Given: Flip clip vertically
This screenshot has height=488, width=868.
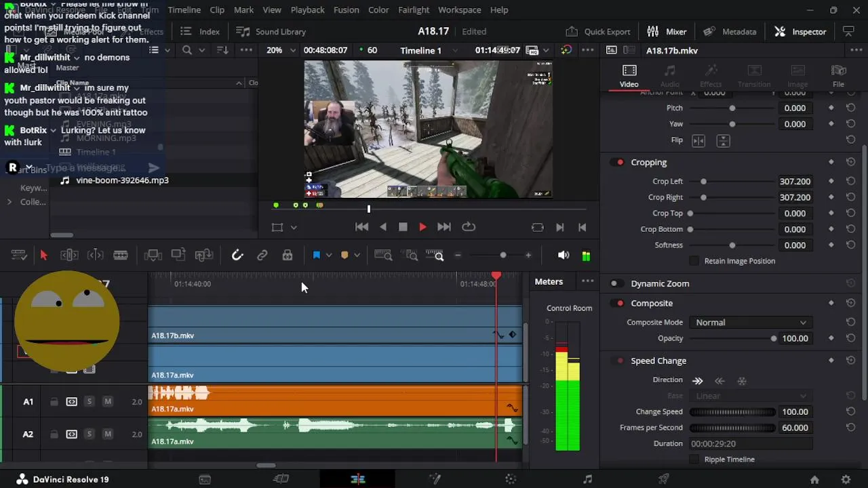Looking at the screenshot, I should click(x=723, y=140).
